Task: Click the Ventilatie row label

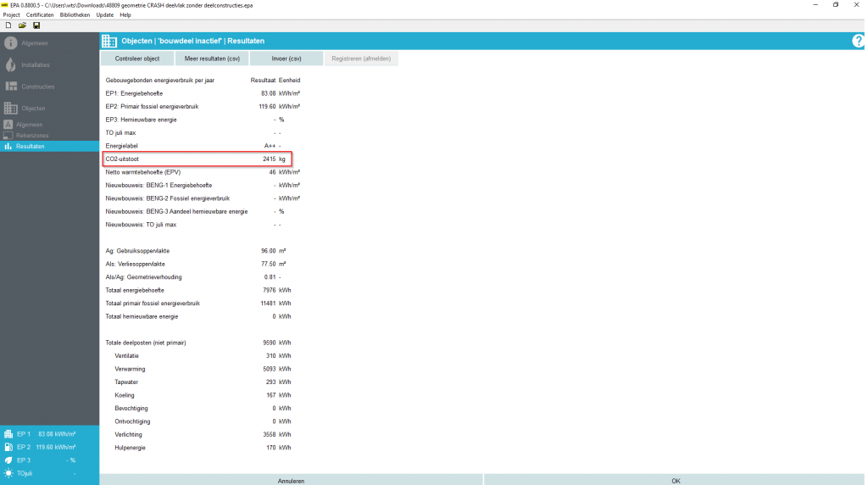Action: pos(127,356)
